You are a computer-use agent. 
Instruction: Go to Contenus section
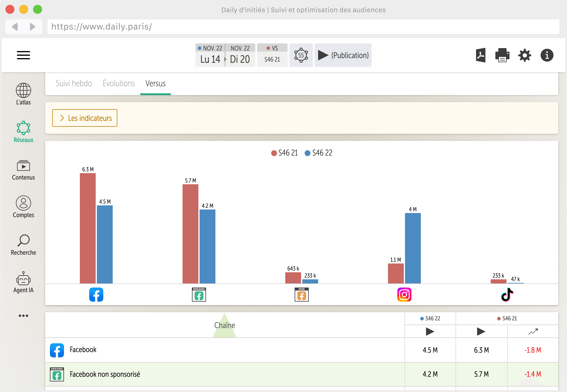23,170
